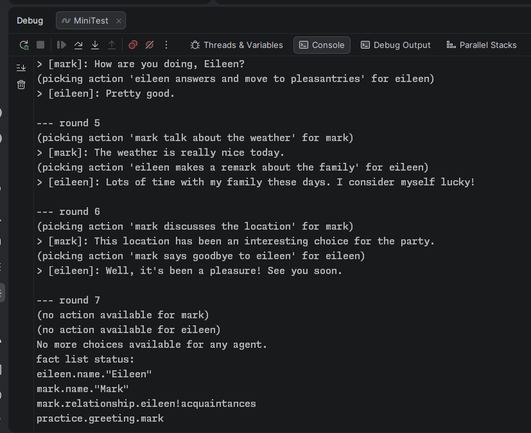Clear the console output with the trash icon
Screen dimensions: 531x433
click(x=21, y=84)
